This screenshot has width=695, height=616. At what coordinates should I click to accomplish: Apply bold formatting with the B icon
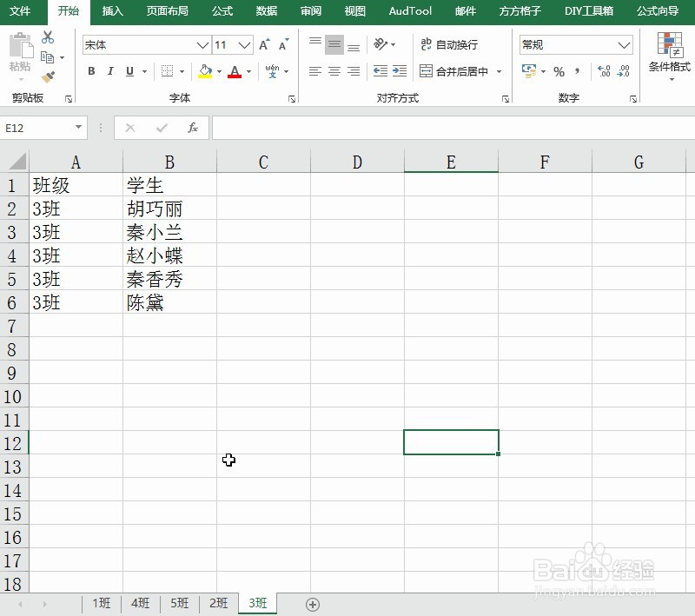click(x=91, y=71)
